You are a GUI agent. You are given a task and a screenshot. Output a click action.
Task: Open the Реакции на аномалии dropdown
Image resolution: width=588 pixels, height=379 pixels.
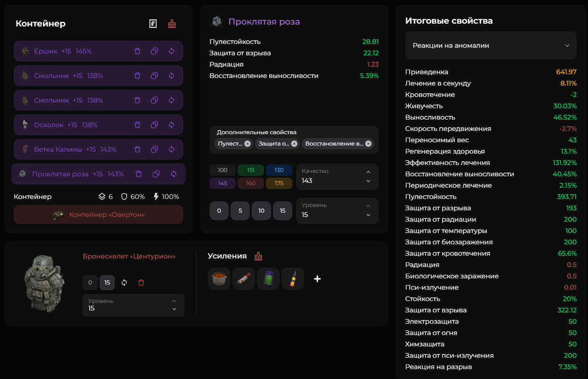[x=491, y=45]
